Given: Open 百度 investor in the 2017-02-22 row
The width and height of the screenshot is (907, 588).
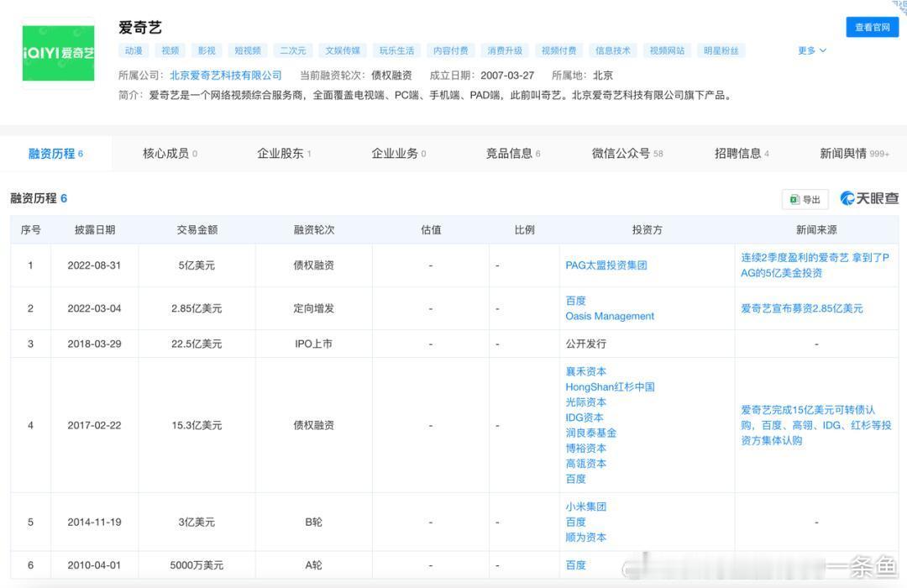Looking at the screenshot, I should (x=575, y=479).
